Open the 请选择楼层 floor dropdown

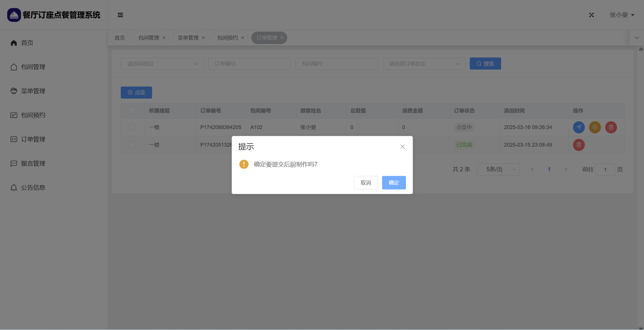point(162,64)
